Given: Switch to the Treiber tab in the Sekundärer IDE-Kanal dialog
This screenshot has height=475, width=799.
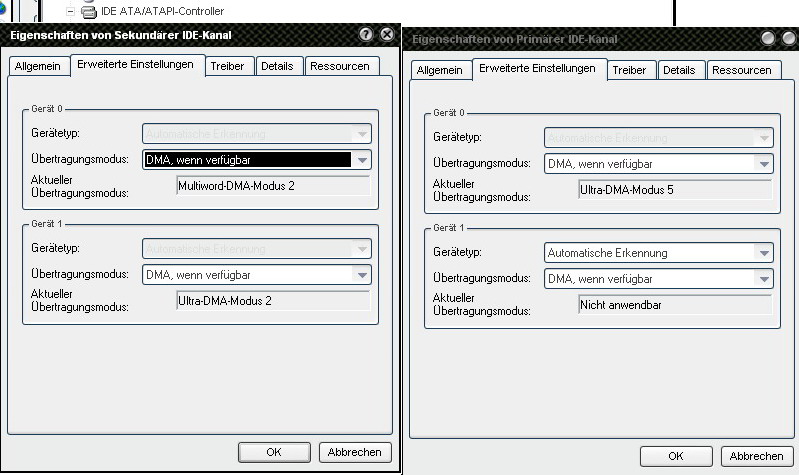Looking at the screenshot, I should click(229, 66).
